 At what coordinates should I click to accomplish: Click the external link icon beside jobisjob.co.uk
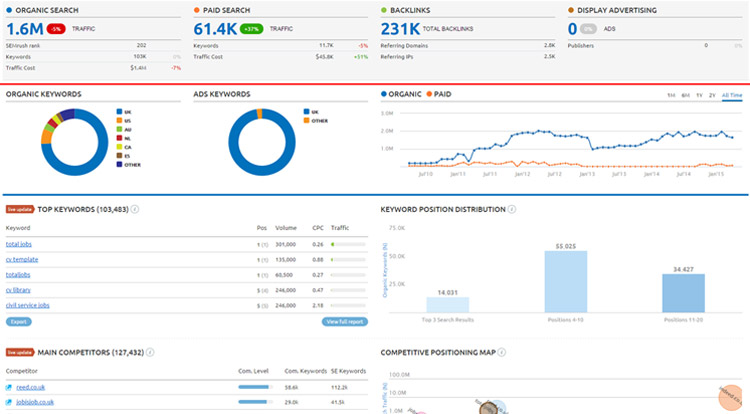[9, 402]
